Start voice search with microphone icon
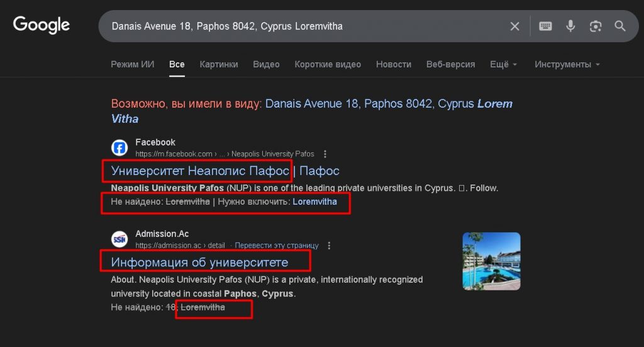The height and width of the screenshot is (347, 644). click(570, 26)
